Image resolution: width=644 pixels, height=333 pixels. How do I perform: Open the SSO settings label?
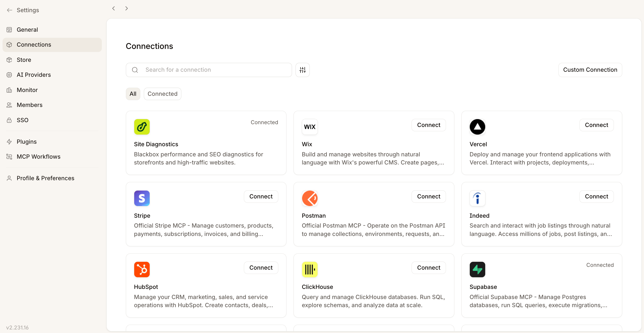click(x=23, y=120)
